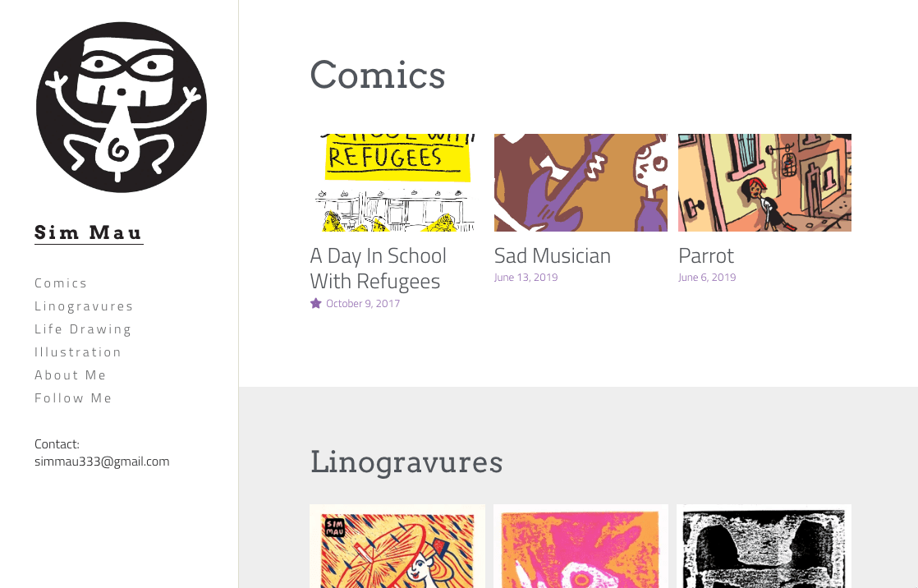Click the October 9, 2017 date link
This screenshot has width=918, height=588.
pos(363,304)
